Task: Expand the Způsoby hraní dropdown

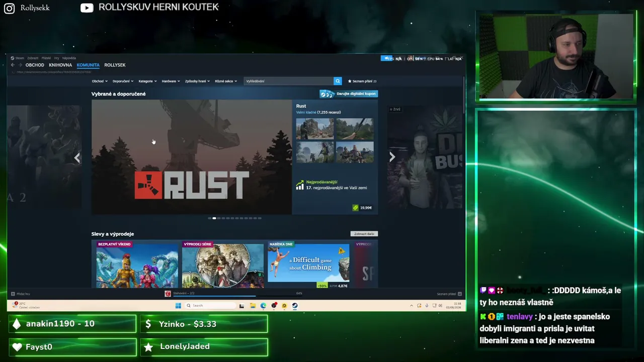Action: pyautogui.click(x=197, y=81)
